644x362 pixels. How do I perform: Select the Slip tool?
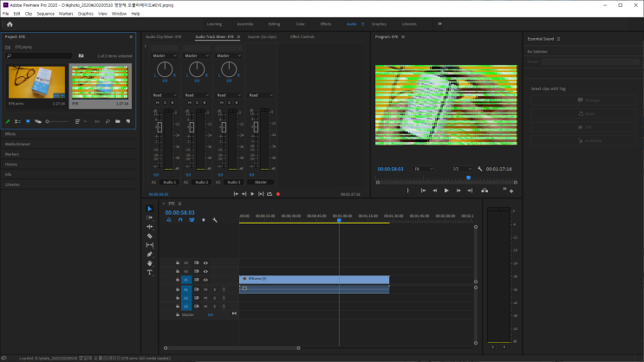click(149, 245)
